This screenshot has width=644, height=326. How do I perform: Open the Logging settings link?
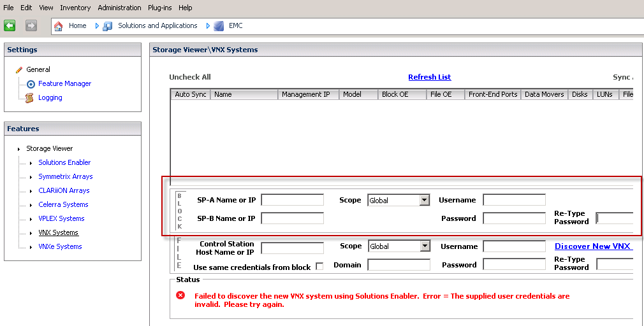click(50, 97)
